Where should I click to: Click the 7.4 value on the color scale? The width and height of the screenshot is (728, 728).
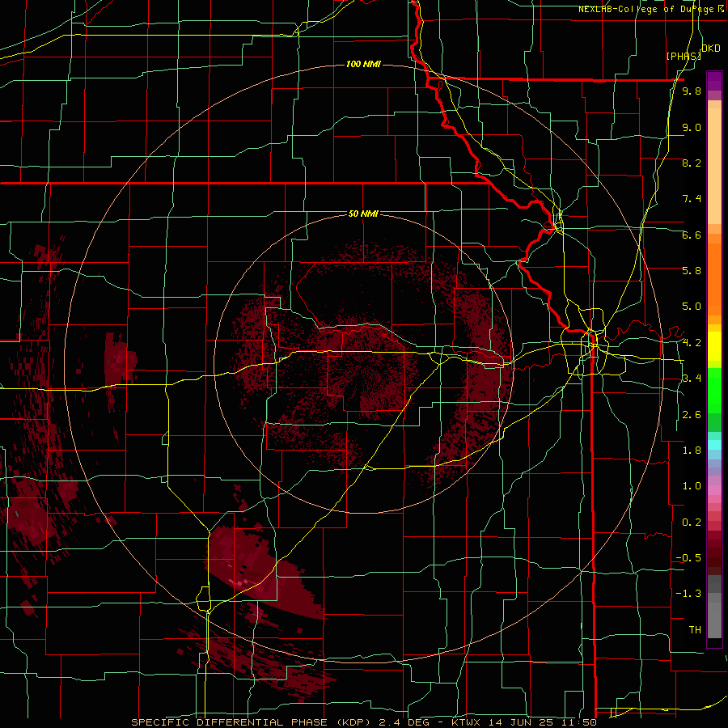692,199
